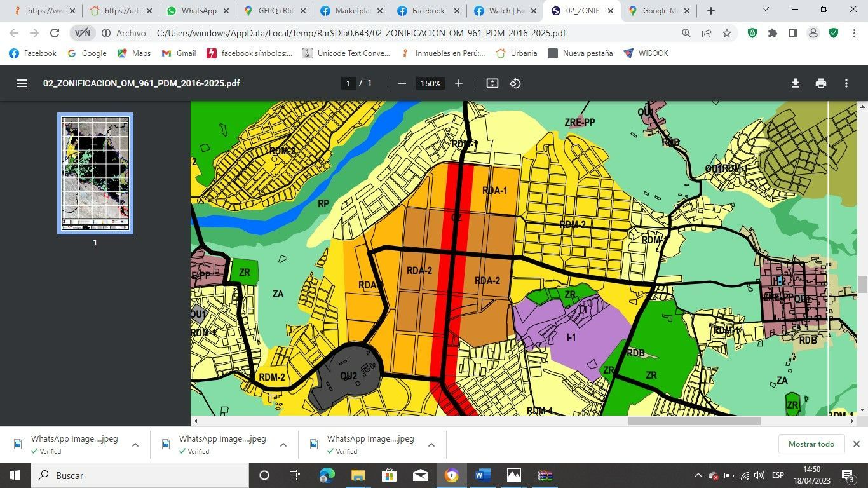
Task: Download the PDF file
Action: point(795,83)
